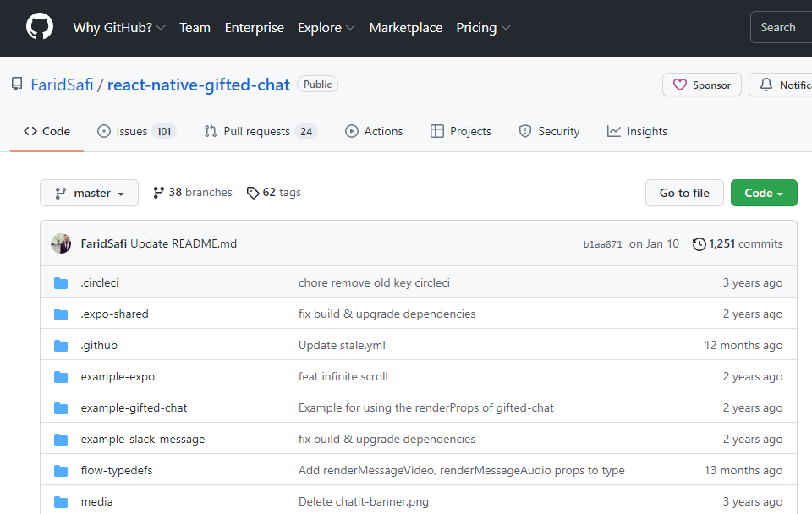The image size is (812, 514).
Task: Switch to the Pull requests tab
Action: pyautogui.click(x=261, y=132)
